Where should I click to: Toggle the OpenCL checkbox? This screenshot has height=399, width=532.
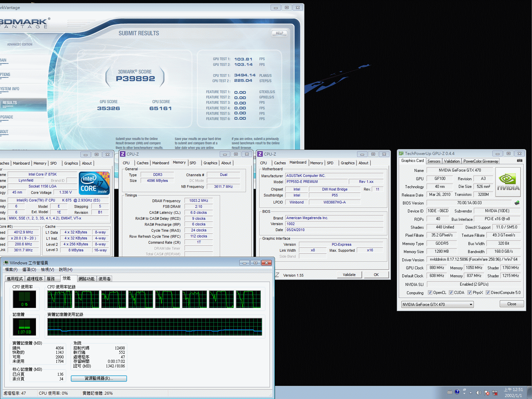pyautogui.click(x=430, y=293)
